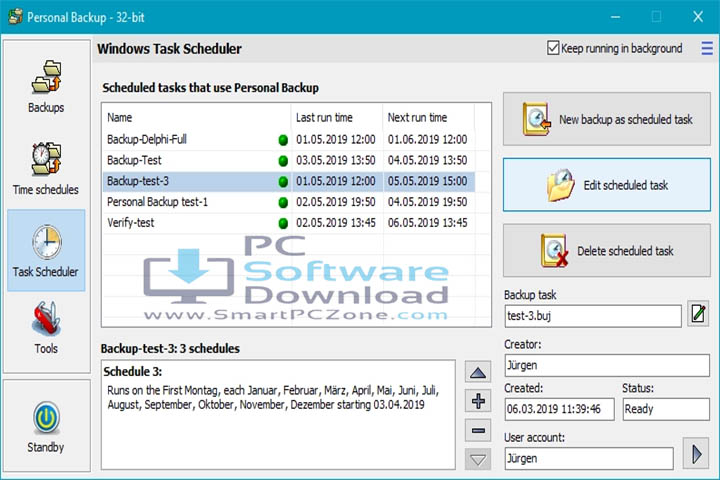Minimize the Personal Backup window
The height and width of the screenshot is (480, 720).
click(x=616, y=17)
